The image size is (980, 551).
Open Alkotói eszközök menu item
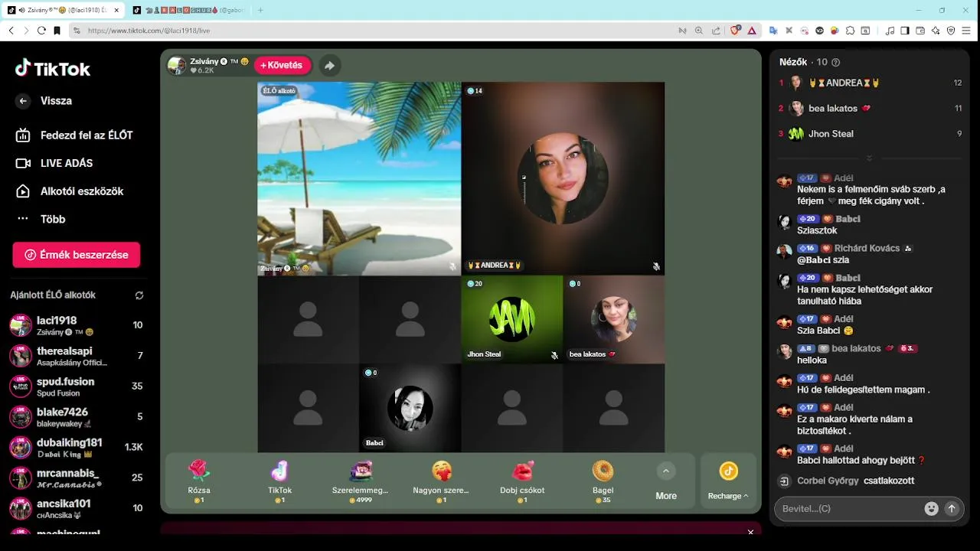[x=69, y=191]
